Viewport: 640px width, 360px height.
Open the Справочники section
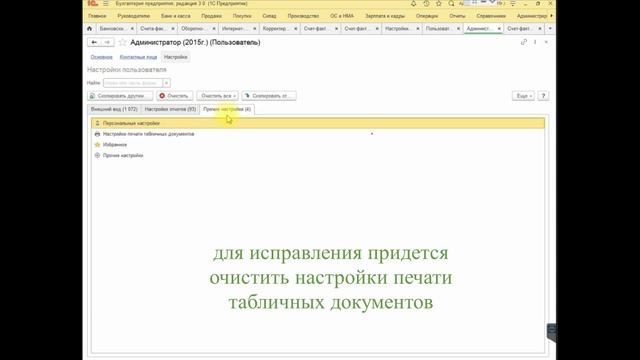[491, 16]
